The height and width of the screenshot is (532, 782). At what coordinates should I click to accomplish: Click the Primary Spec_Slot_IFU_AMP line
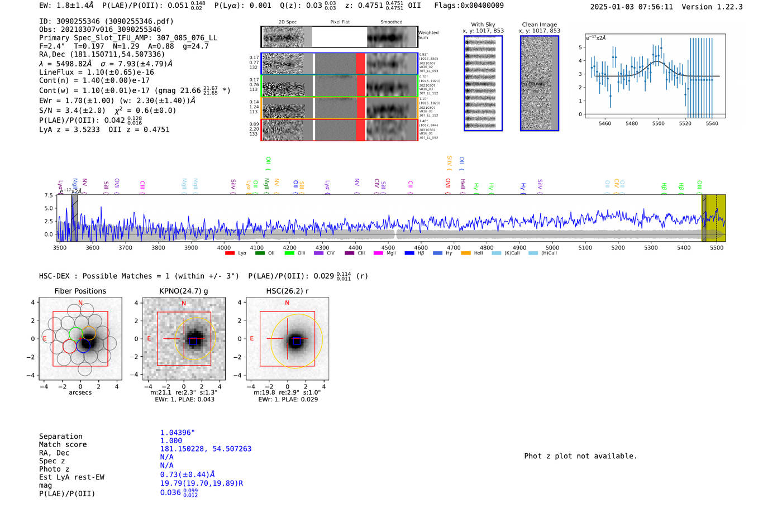[128, 38]
